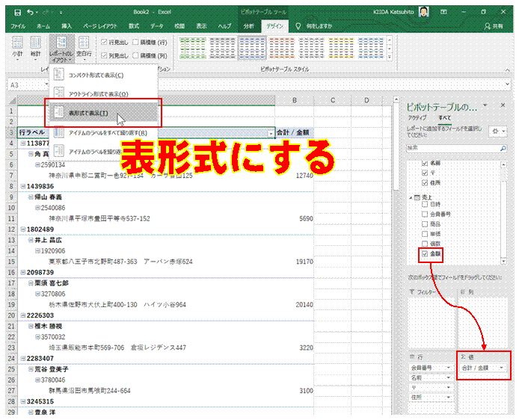The width and height of the screenshot is (522, 420).
Task: Open the Name Box dropdown arrow
Action: 46,84
